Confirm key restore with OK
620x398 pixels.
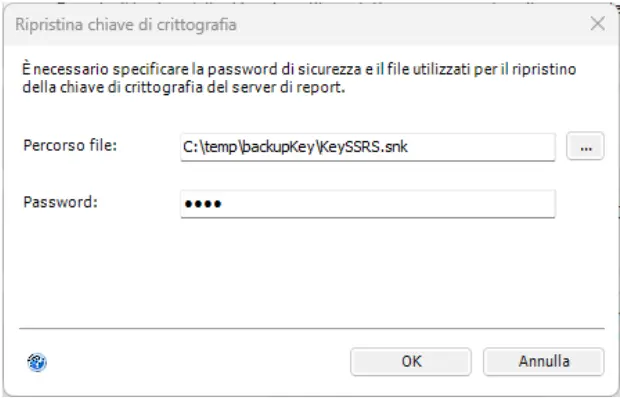(411, 361)
